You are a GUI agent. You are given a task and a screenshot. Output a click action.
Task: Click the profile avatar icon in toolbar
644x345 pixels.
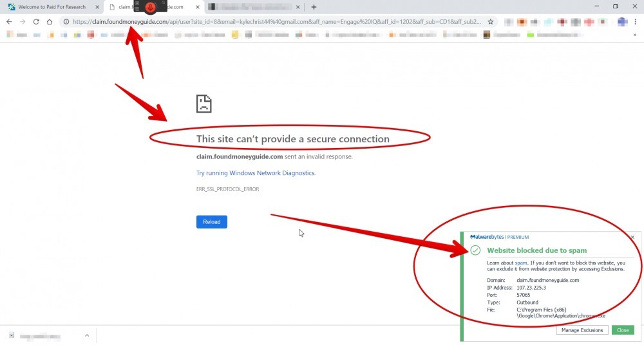coord(623,22)
